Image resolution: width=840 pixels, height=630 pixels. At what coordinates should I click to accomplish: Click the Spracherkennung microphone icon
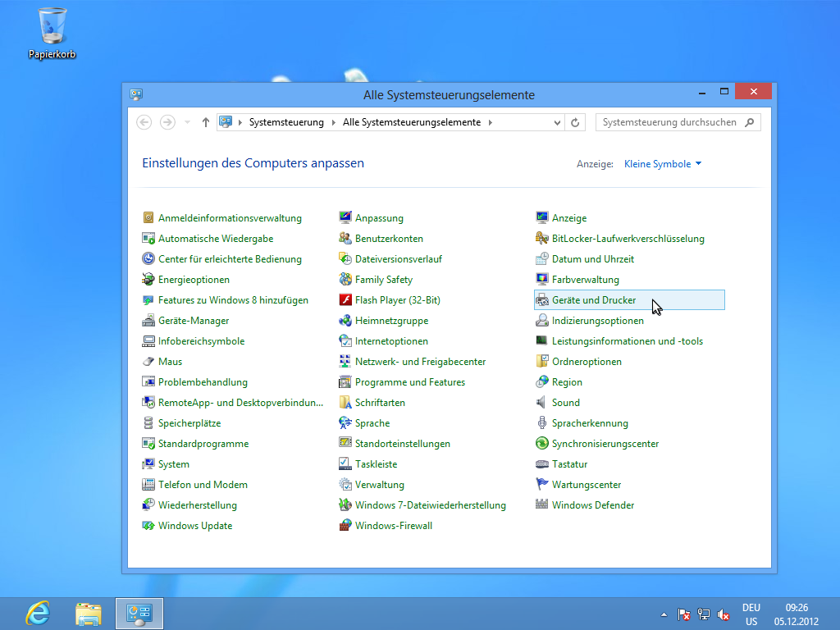click(x=542, y=422)
